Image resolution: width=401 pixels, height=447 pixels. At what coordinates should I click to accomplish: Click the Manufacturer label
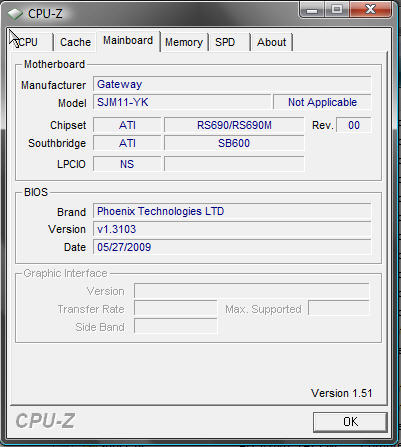click(53, 85)
